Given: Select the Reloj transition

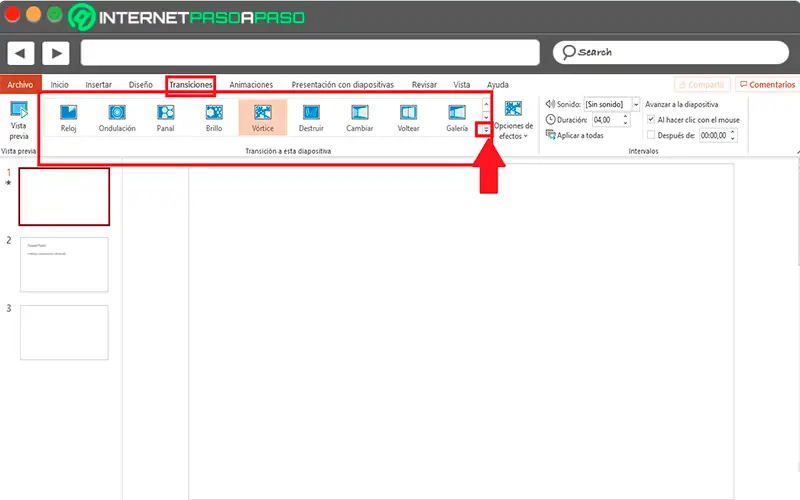Looking at the screenshot, I should click(68, 118).
